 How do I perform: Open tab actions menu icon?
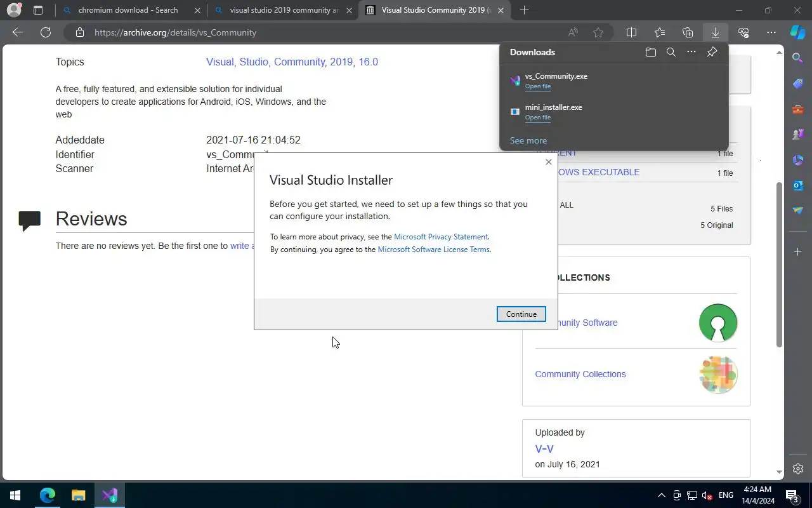coord(38,10)
